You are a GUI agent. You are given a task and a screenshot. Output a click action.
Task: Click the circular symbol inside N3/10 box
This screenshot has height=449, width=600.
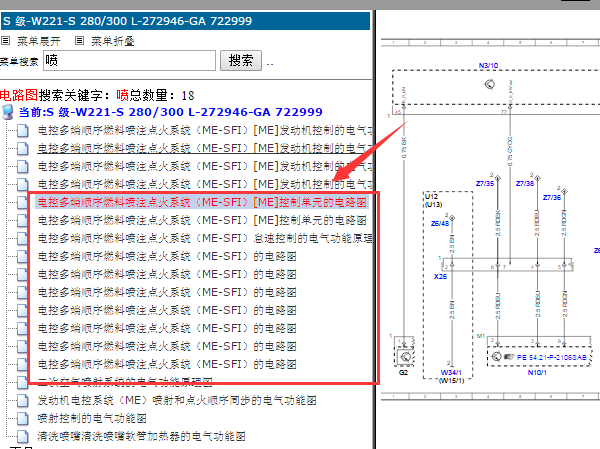(x=489, y=84)
